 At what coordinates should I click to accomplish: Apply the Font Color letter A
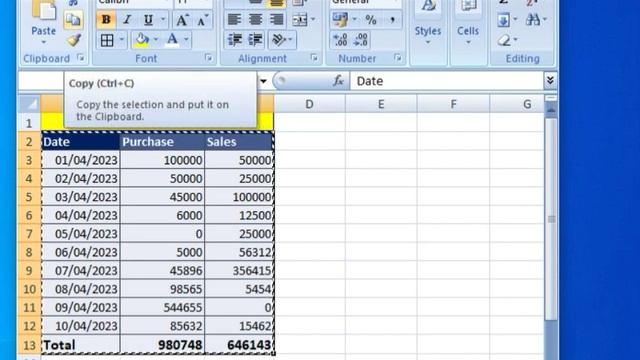(173, 40)
